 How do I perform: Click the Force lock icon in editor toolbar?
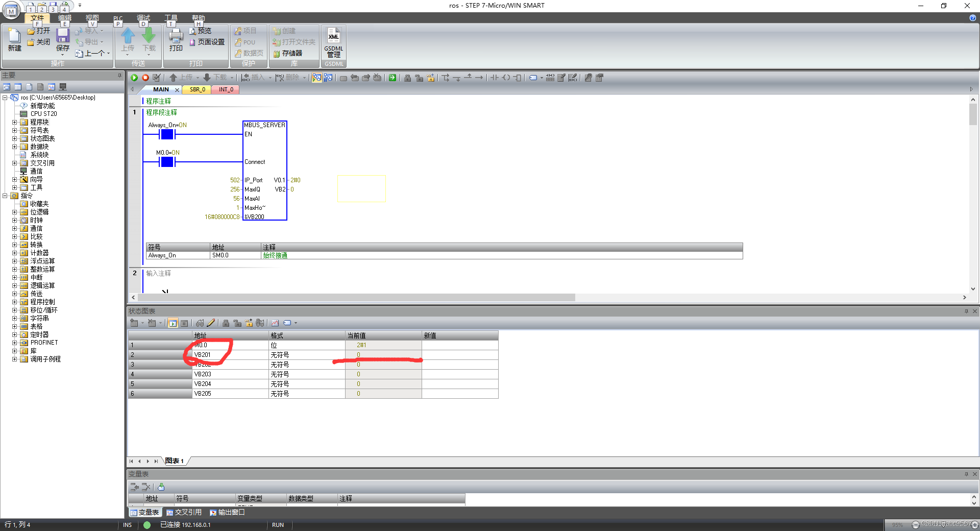(407, 78)
